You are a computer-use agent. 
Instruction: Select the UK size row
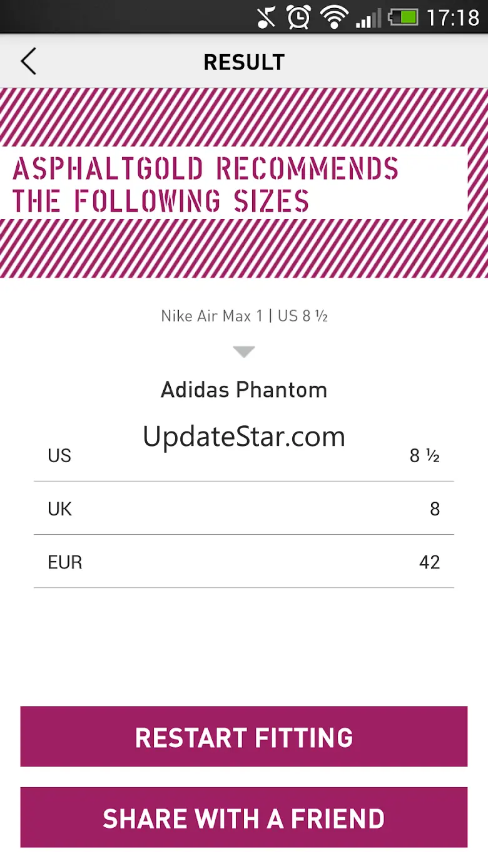point(244,509)
